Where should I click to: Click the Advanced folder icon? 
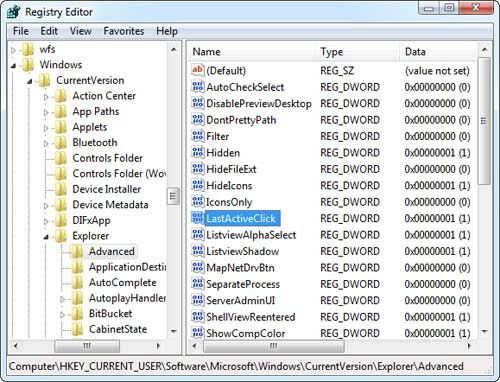[x=77, y=252]
